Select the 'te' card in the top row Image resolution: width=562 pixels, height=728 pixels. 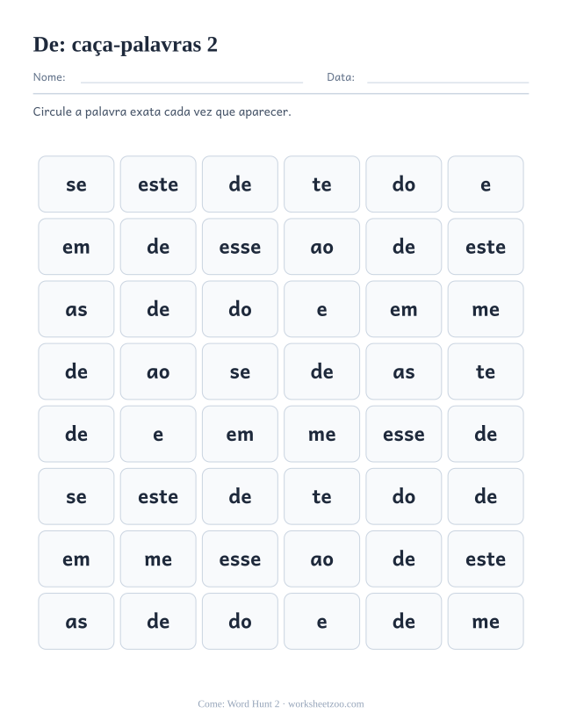click(x=321, y=184)
